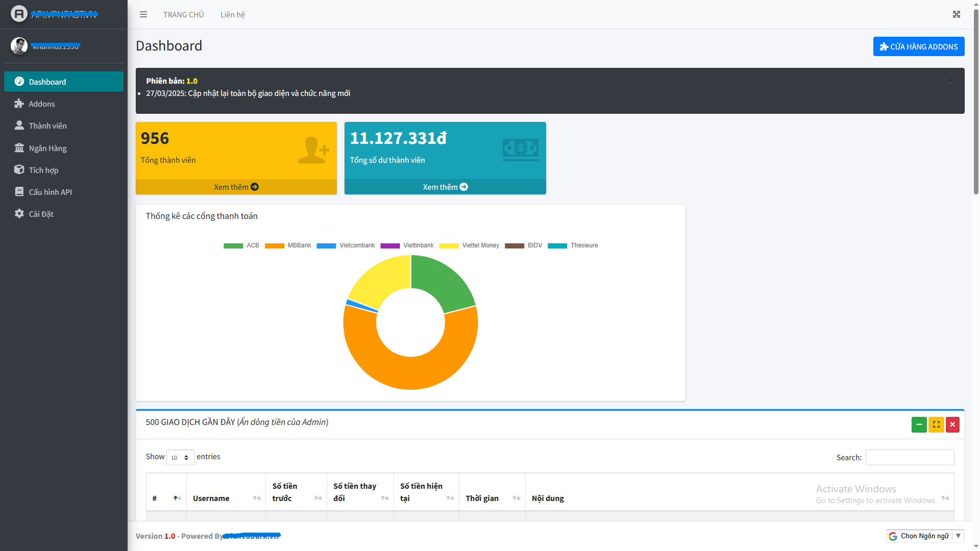Toggle ACB legend visibility in chart
The height and width of the screenshot is (551, 980).
[241, 245]
